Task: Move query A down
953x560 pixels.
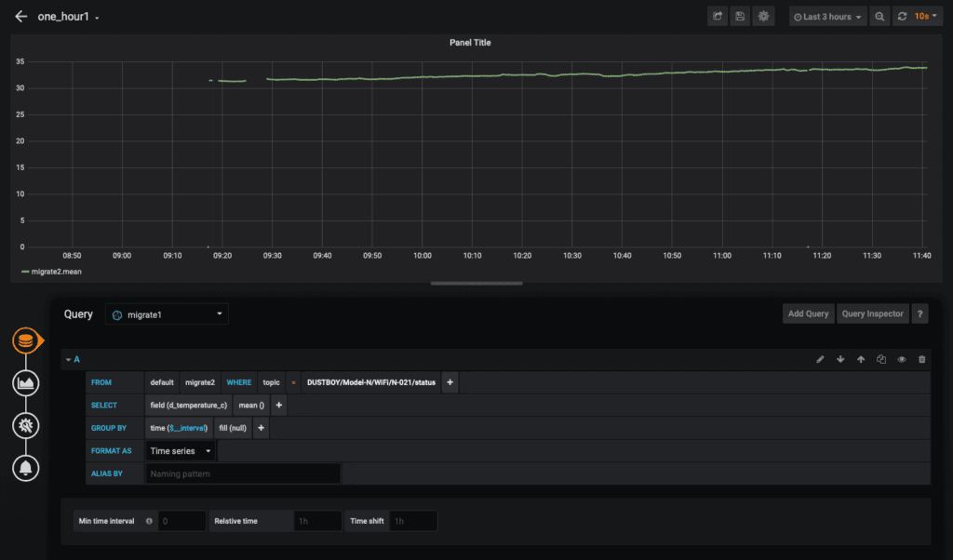Action: 840,360
